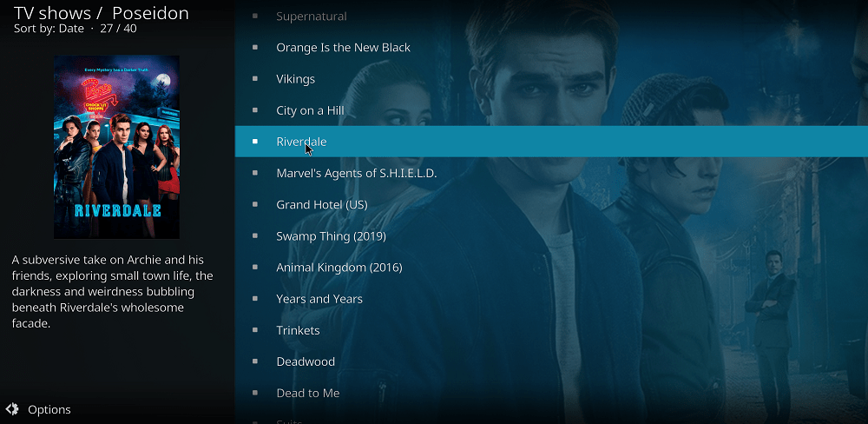Open the Options menu label
Image resolution: width=868 pixels, height=424 pixels.
[49, 409]
